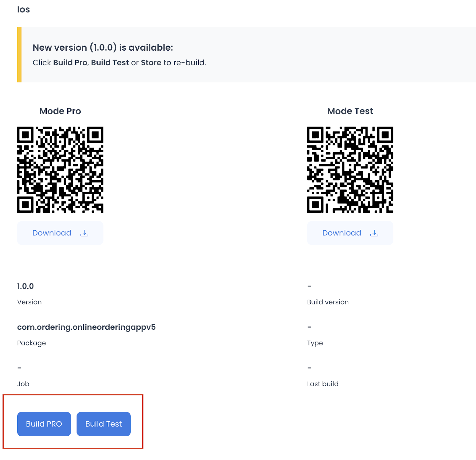Click the Mode Test heading
476x460 pixels.
pos(350,111)
